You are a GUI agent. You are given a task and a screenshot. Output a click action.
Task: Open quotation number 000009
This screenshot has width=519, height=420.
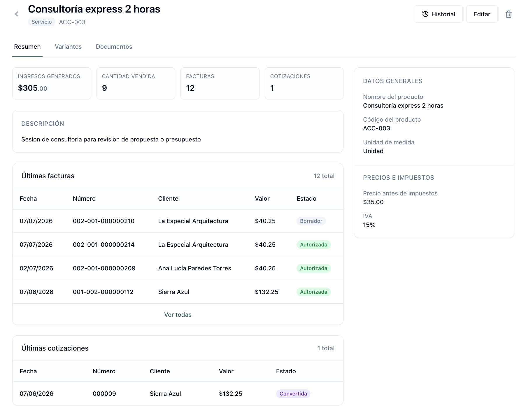pyautogui.click(x=104, y=394)
